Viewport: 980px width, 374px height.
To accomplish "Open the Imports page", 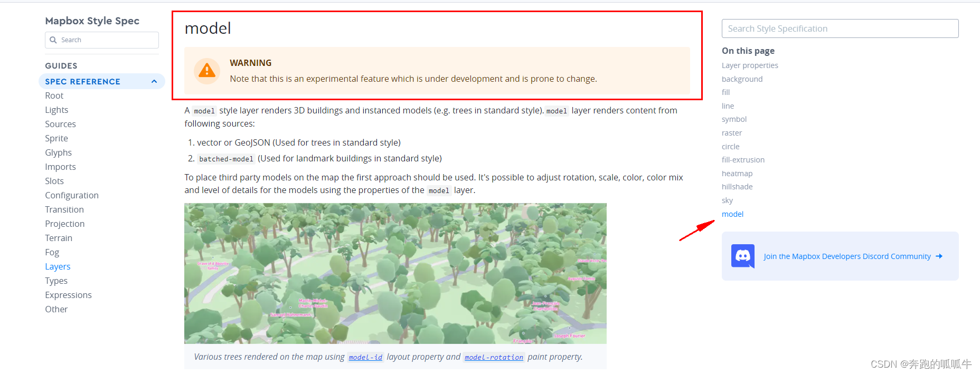I will coord(61,167).
